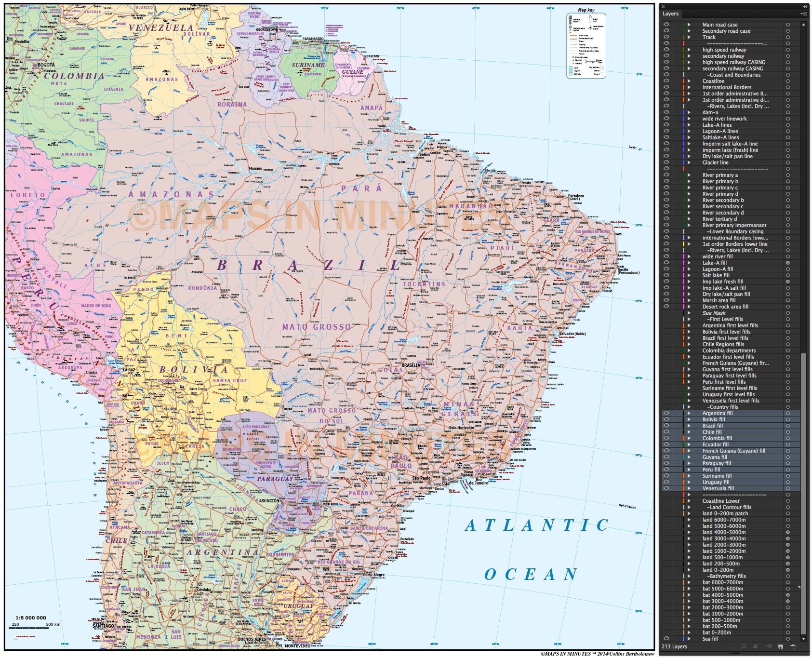This screenshot has height=658, width=812.
Task: Click target circle for bat 3000-4000m
Action: tap(788, 601)
